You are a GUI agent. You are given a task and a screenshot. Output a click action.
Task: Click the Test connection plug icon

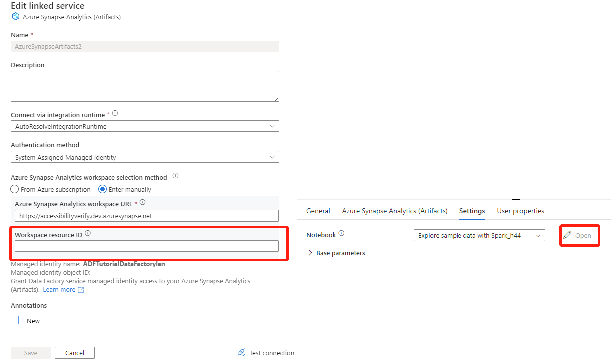coord(242,352)
